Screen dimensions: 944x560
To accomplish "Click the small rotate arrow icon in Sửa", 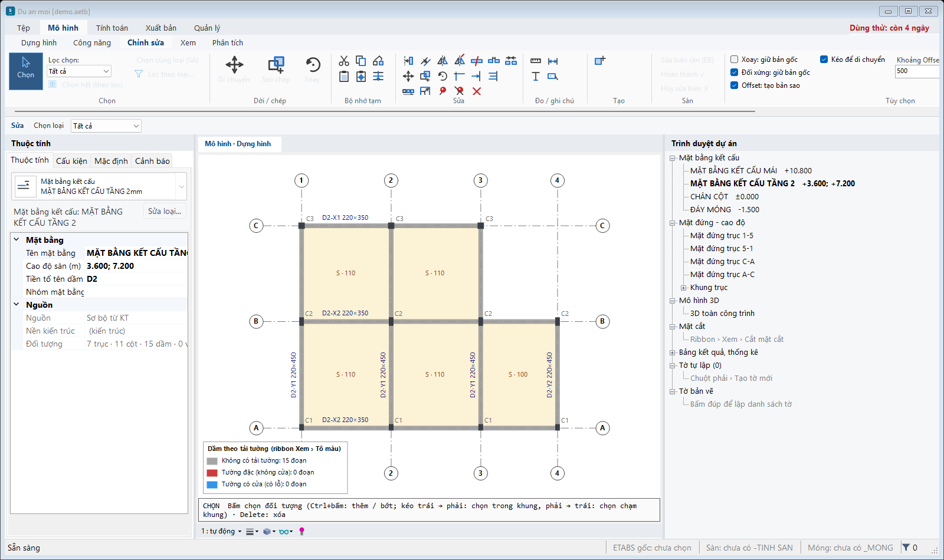I will pyautogui.click(x=442, y=76).
